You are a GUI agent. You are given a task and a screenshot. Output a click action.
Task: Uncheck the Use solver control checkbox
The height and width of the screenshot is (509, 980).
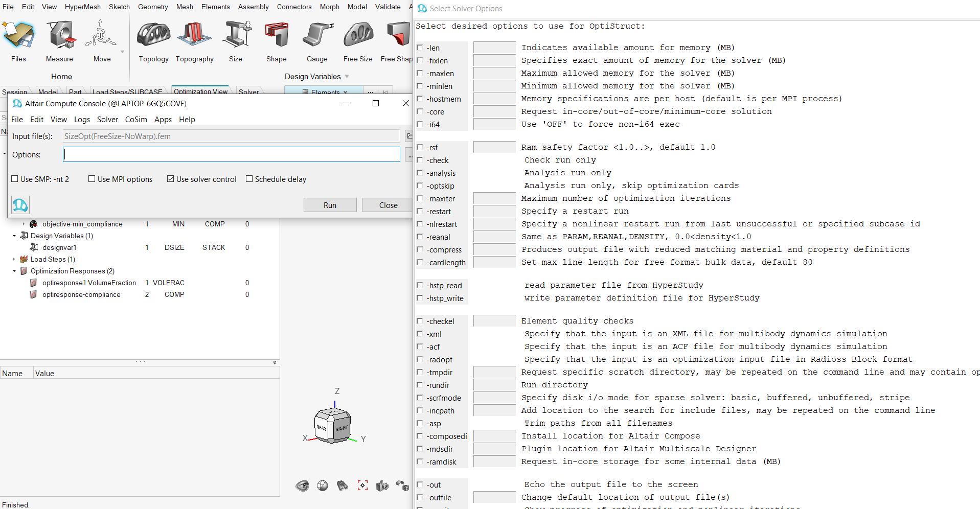point(171,179)
